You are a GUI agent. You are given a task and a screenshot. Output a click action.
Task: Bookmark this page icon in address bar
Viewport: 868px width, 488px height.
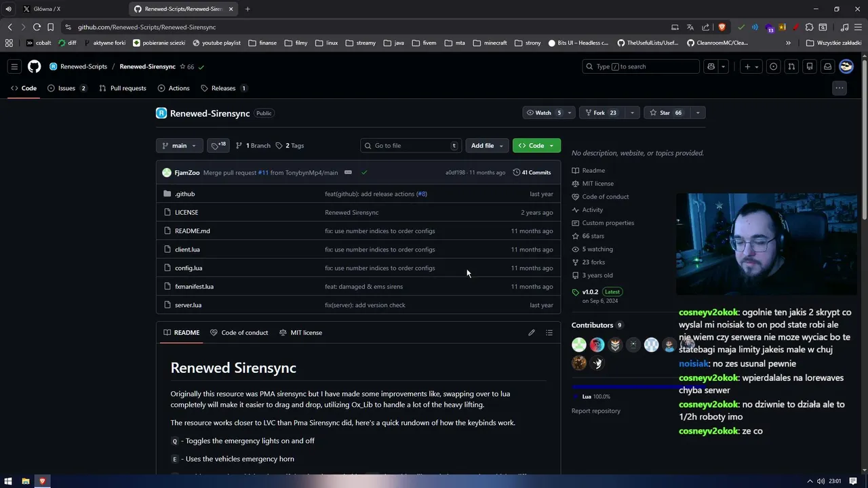coord(50,27)
